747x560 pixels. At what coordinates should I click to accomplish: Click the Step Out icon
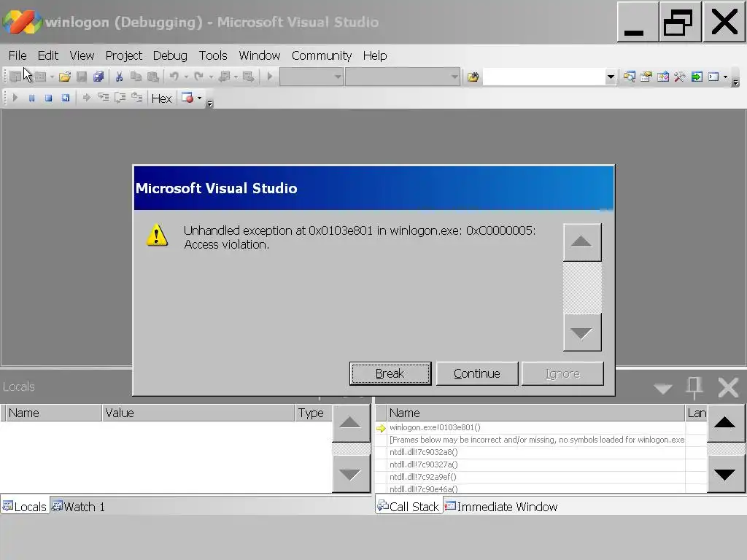pyautogui.click(x=136, y=98)
